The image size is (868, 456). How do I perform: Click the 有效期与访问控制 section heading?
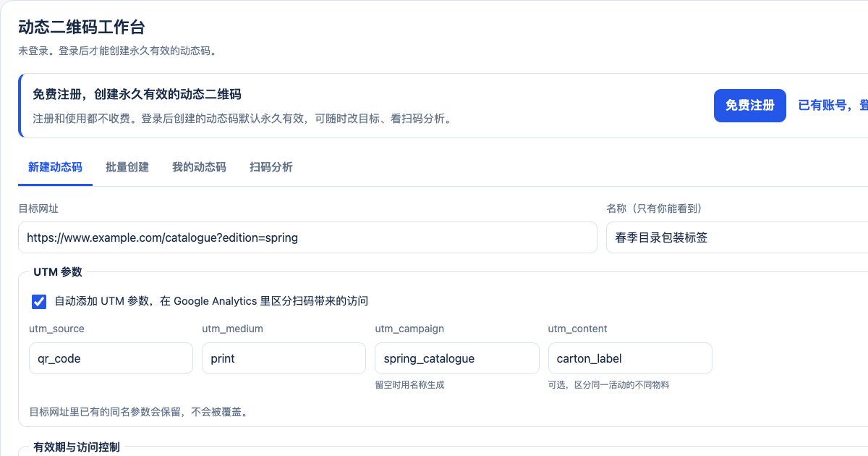(x=77, y=447)
